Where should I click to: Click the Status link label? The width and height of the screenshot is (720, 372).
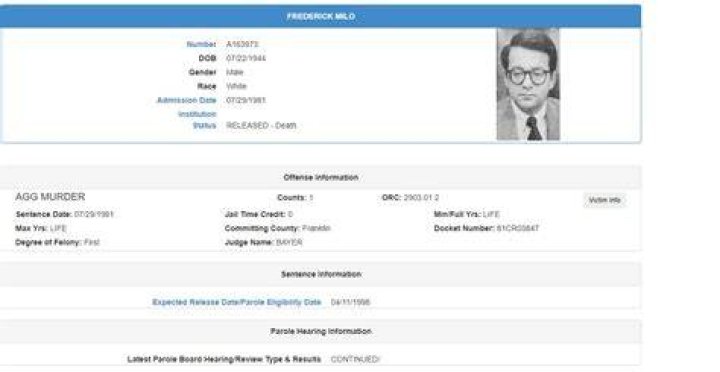click(205, 125)
